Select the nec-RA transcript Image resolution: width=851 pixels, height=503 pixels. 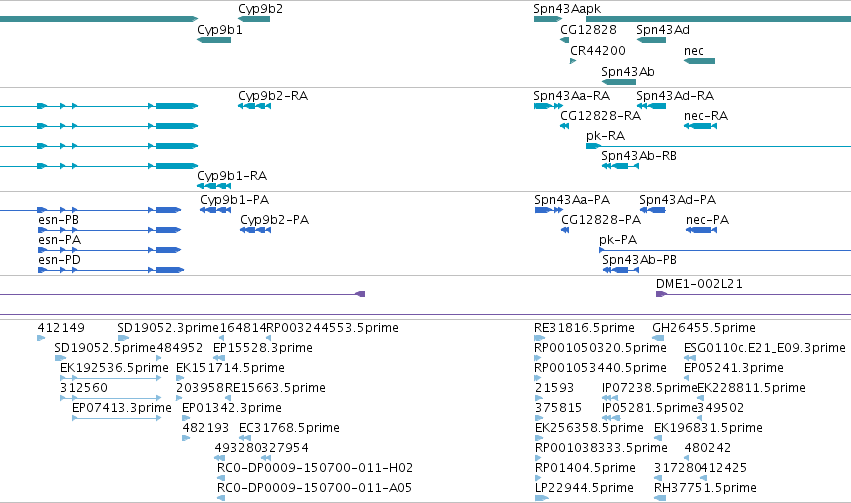coord(700,126)
